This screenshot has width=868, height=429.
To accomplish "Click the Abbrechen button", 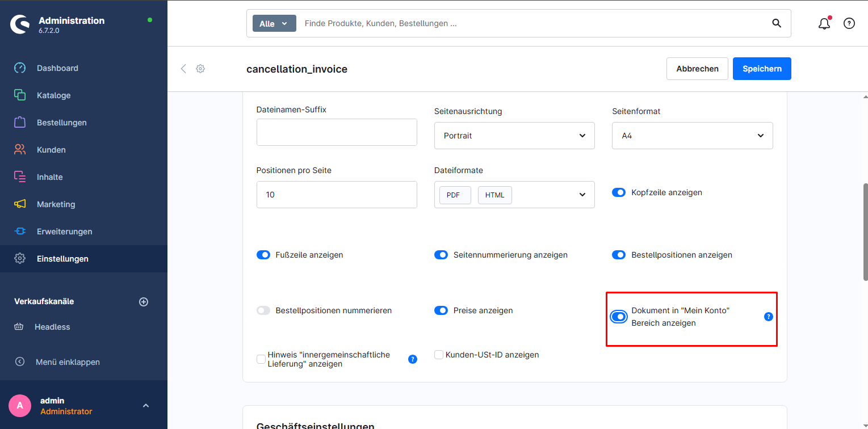I will (x=697, y=69).
